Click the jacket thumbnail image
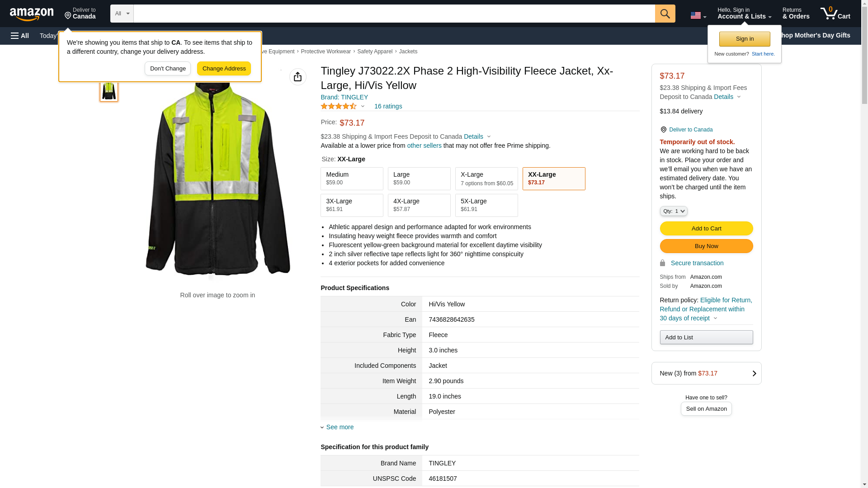 coord(109,91)
